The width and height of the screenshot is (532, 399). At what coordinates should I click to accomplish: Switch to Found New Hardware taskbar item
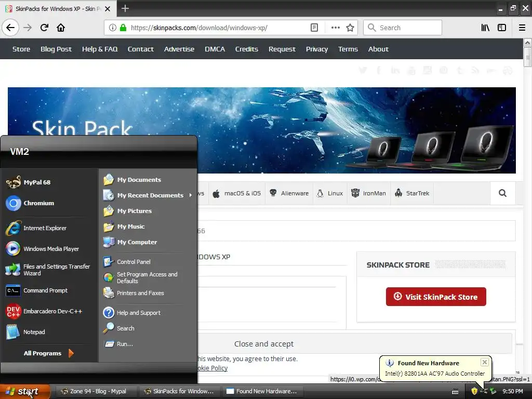pos(263,391)
